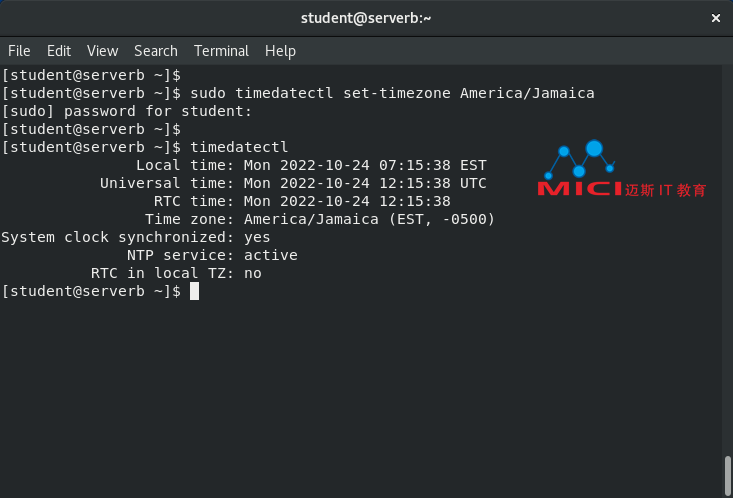The width and height of the screenshot is (733, 498).
Task: Click the Local time output line
Action: tap(311, 165)
